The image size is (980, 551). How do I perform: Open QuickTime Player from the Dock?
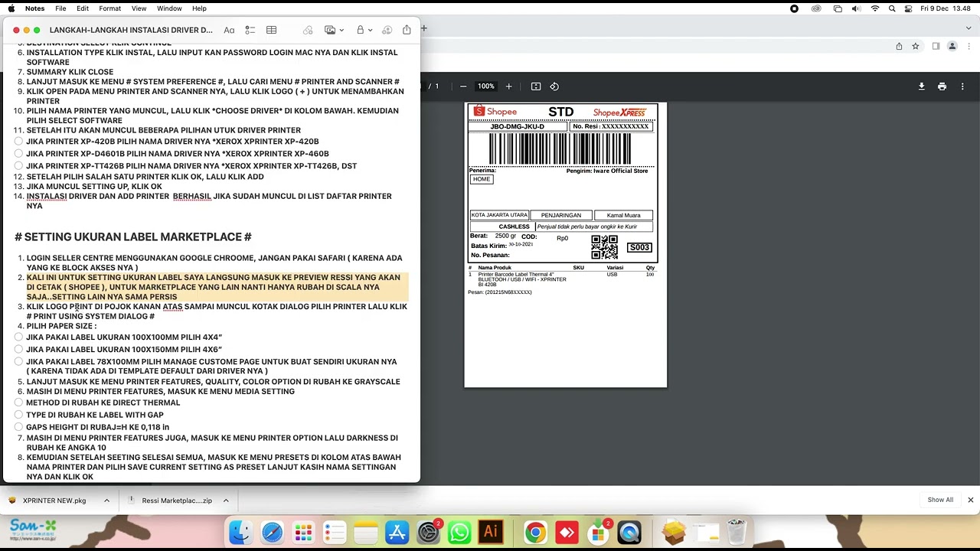point(629,532)
